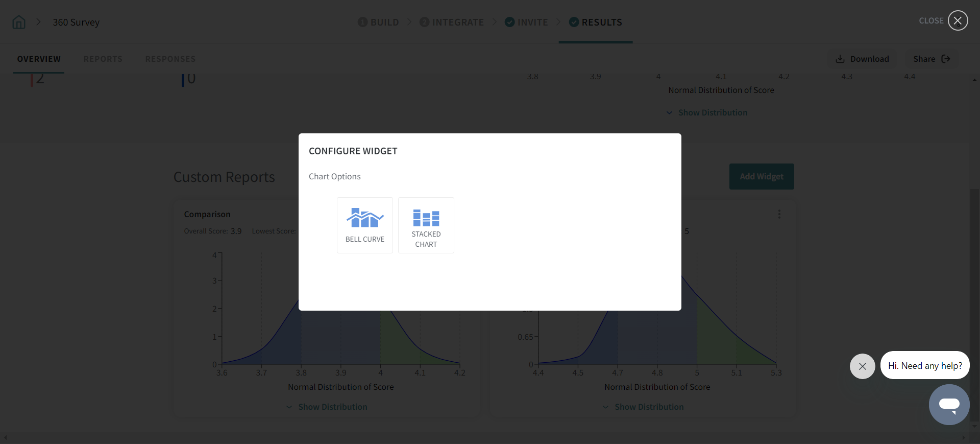980x444 pixels.
Task: Click the 360 Survey breadcrumb
Action: pyautogui.click(x=76, y=22)
